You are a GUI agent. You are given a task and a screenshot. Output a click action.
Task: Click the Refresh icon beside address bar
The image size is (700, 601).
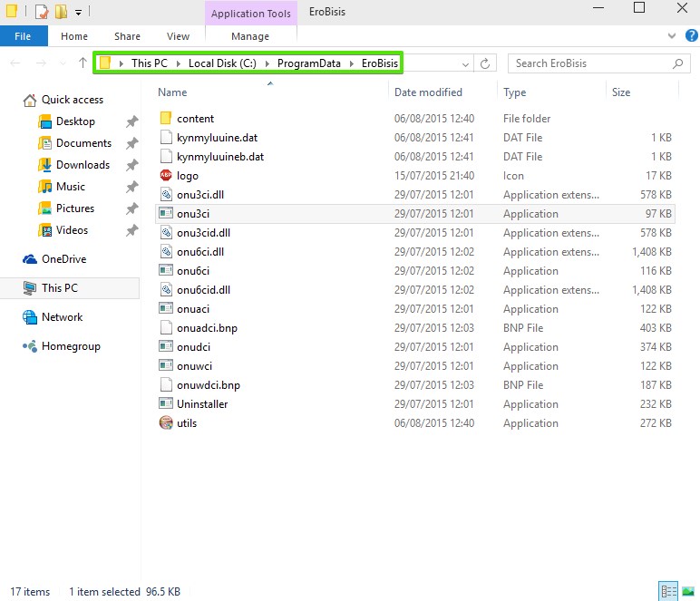[x=486, y=63]
